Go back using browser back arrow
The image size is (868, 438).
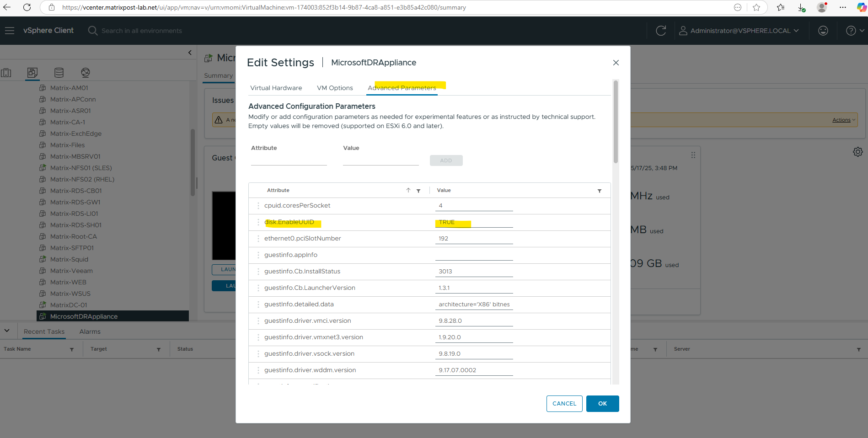point(7,7)
